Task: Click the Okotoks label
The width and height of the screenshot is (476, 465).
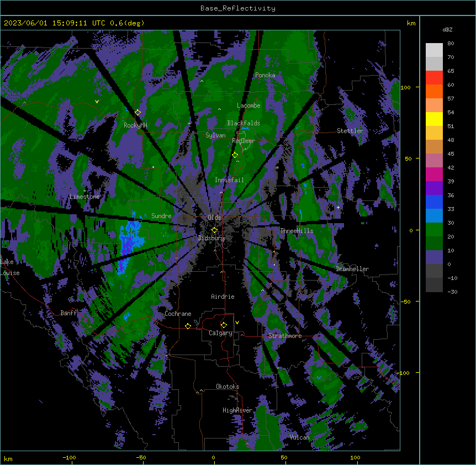Action: click(228, 387)
